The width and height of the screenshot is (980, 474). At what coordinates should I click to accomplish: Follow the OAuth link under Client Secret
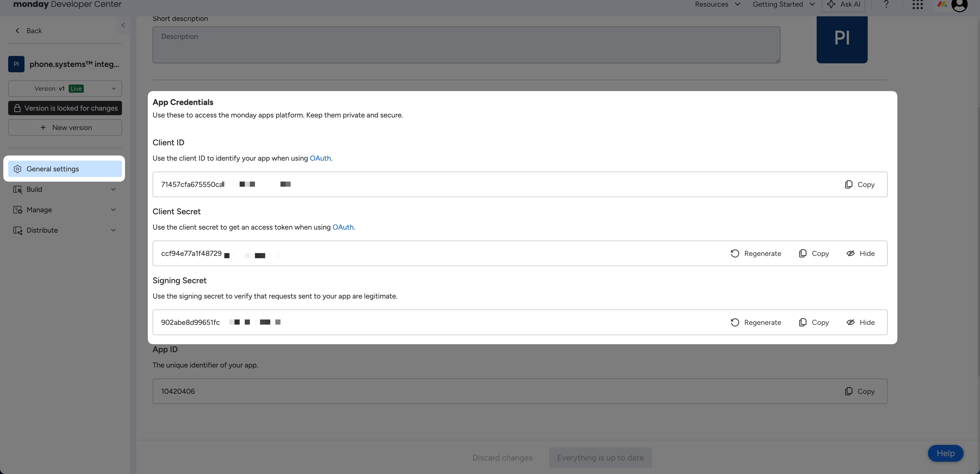(343, 227)
